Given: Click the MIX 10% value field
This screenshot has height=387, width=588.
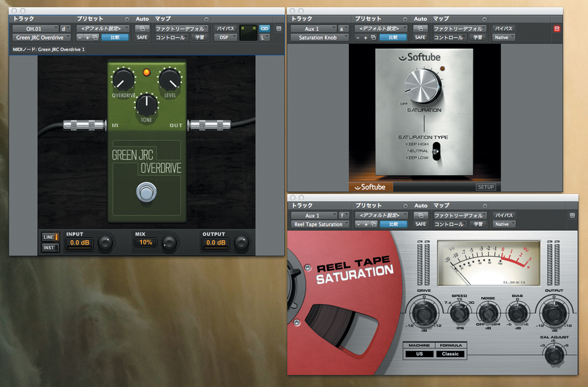Looking at the screenshot, I should pyautogui.click(x=146, y=242).
